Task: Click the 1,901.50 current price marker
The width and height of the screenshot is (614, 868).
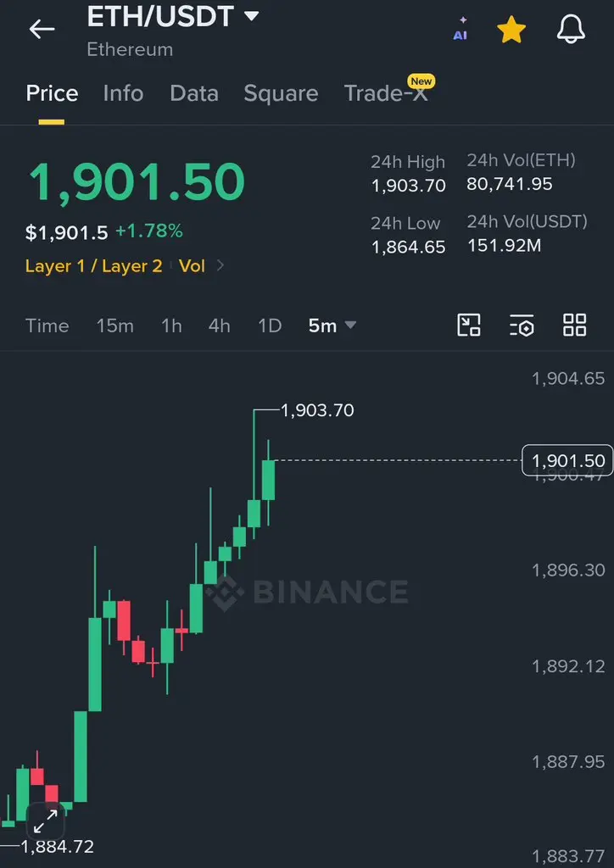Action: tap(567, 460)
